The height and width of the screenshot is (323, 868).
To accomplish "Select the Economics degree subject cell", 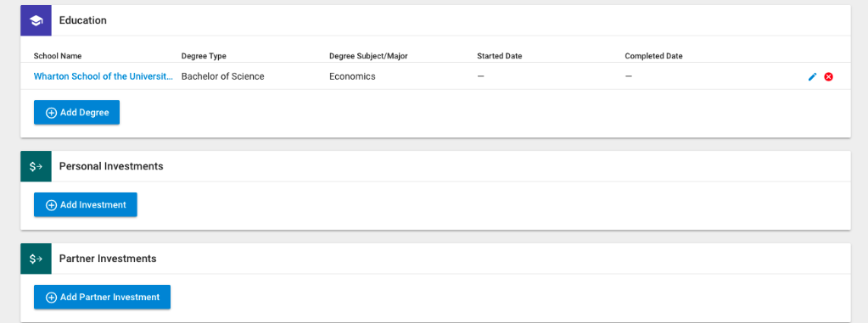I will point(352,77).
